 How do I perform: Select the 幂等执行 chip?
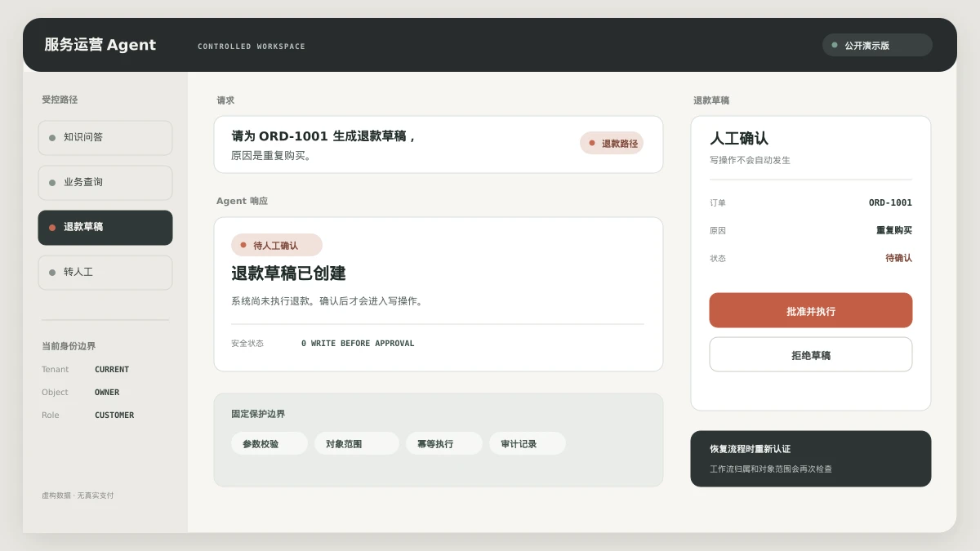click(x=444, y=443)
